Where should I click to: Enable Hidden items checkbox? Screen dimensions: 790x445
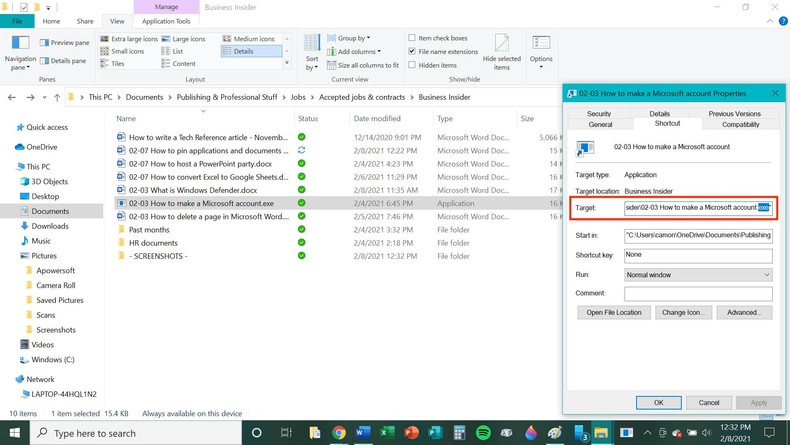(412, 65)
